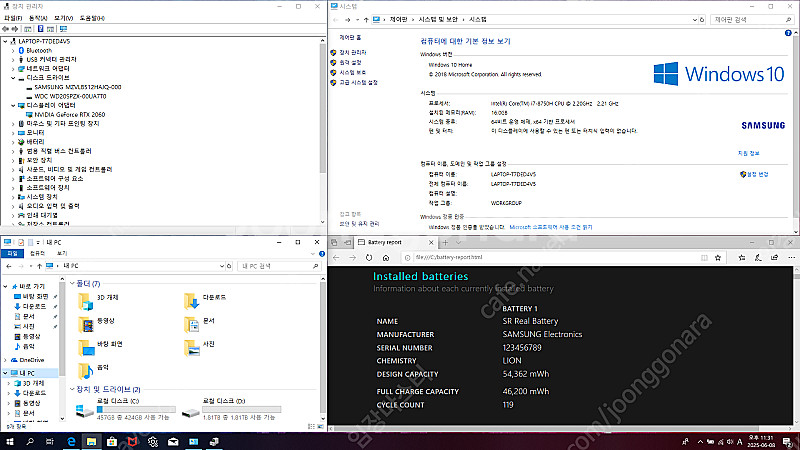Expand 네트워크 어댑터 node in Device Manager
The width and height of the screenshot is (800, 450).
pos(13,69)
